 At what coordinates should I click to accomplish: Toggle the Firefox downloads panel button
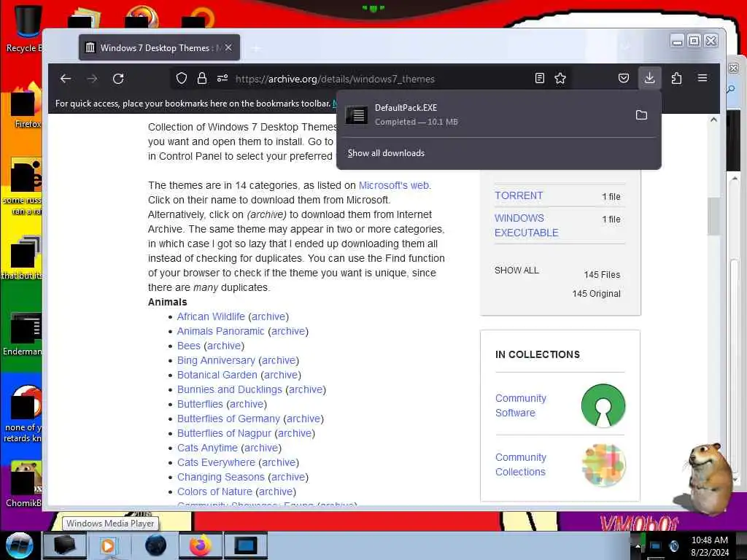[x=649, y=78]
